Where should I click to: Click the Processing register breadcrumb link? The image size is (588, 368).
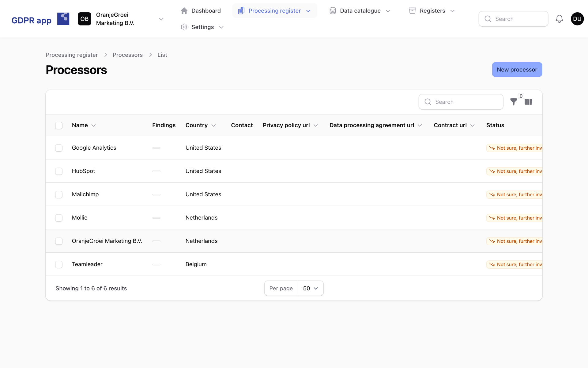(x=72, y=55)
